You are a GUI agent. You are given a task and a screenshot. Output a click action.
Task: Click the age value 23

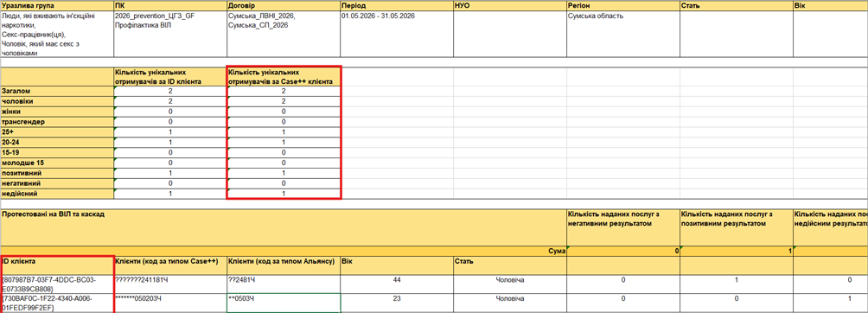click(397, 303)
